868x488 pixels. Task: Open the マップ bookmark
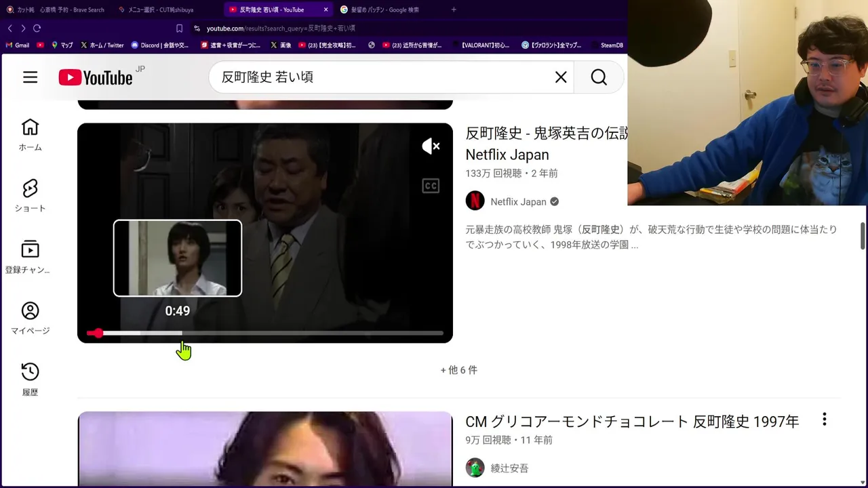tap(62, 45)
